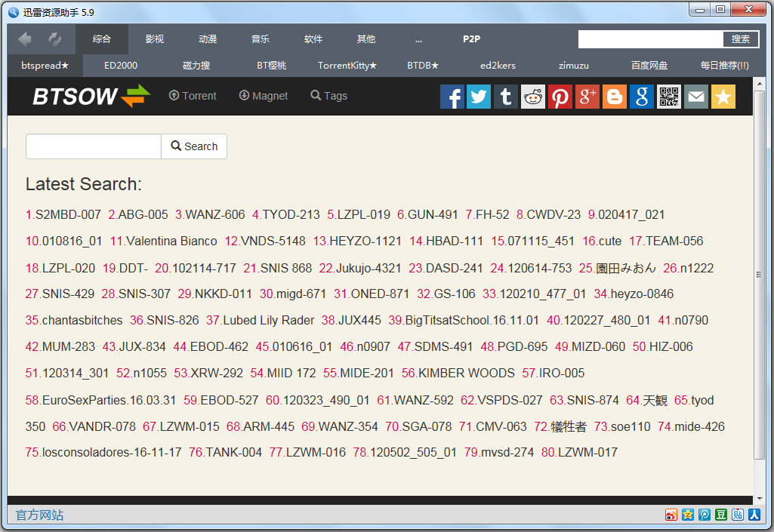Open the email sharing icon
774x532 pixels.
pyautogui.click(x=696, y=96)
